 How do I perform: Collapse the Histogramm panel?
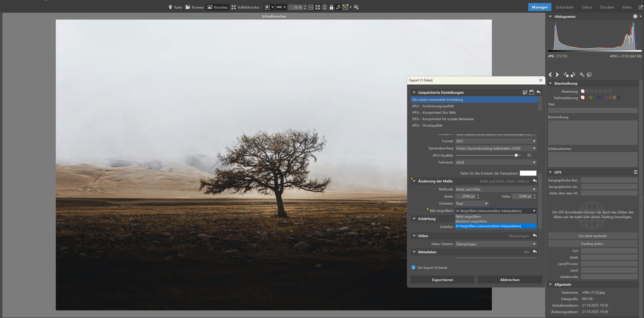pos(550,17)
